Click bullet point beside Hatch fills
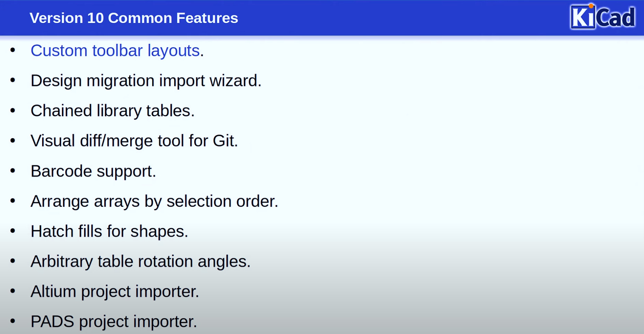This screenshot has height=334, width=644. pyautogui.click(x=13, y=231)
